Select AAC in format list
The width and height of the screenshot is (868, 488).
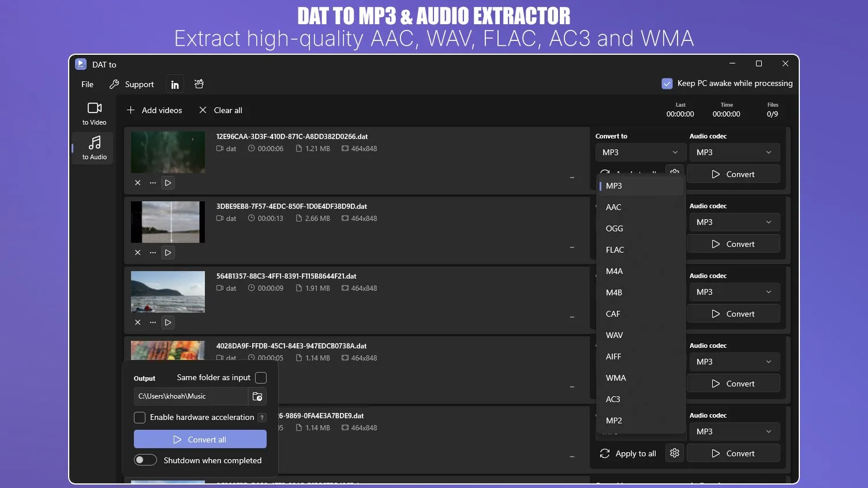pos(641,207)
